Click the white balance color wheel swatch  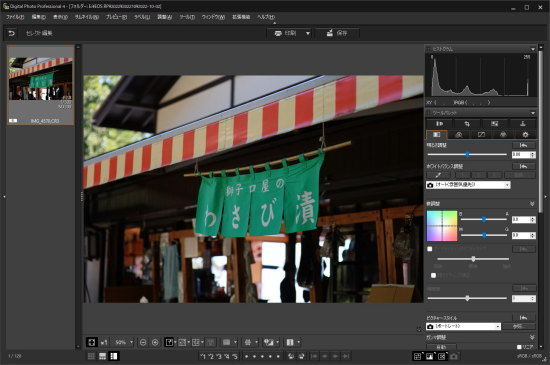point(442,226)
